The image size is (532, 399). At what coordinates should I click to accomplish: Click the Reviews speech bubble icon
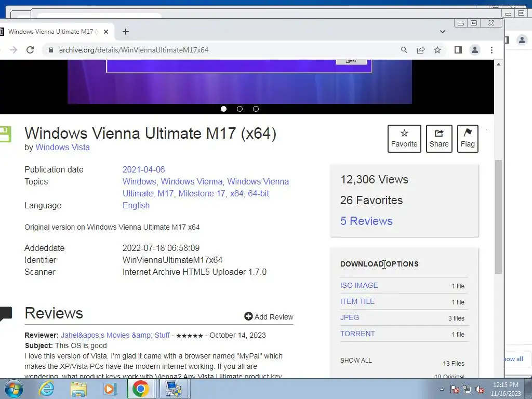(x=6, y=313)
